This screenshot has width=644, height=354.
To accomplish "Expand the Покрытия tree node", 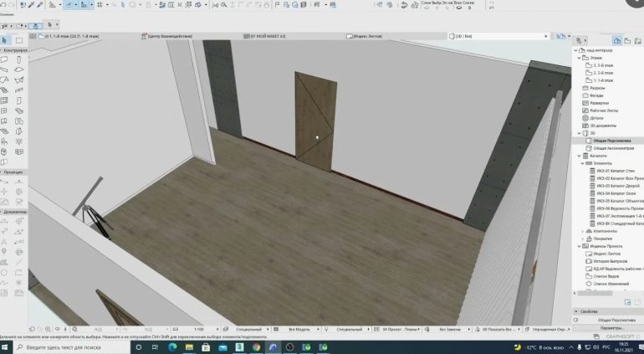I will pos(582,239).
